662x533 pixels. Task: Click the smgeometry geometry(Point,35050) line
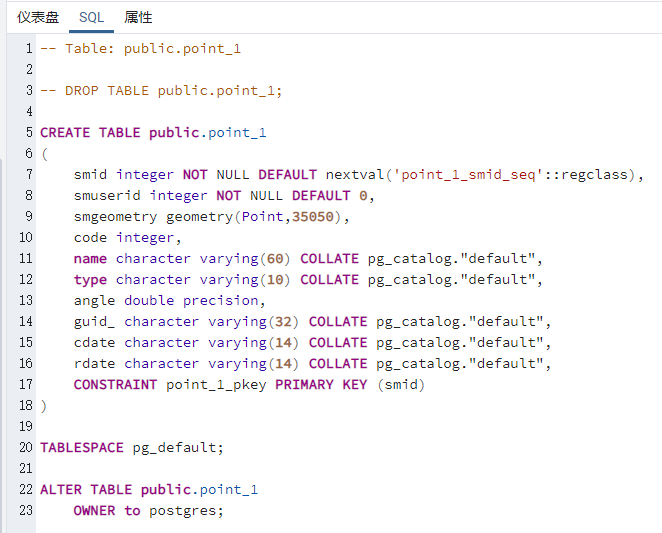tap(212, 217)
